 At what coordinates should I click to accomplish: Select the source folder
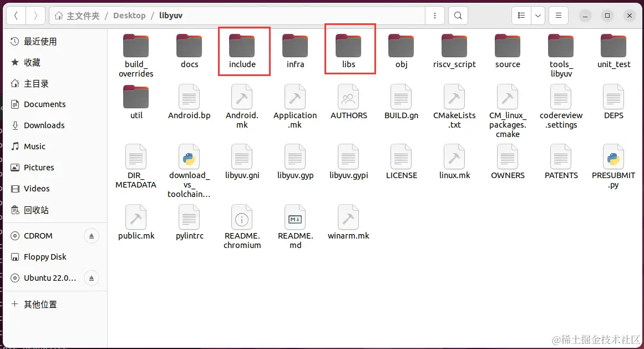[508, 51]
